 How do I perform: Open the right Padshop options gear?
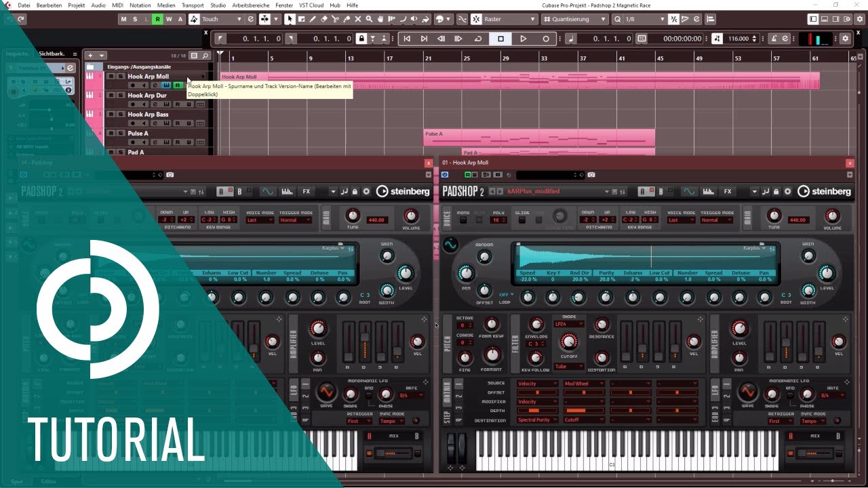(x=788, y=192)
